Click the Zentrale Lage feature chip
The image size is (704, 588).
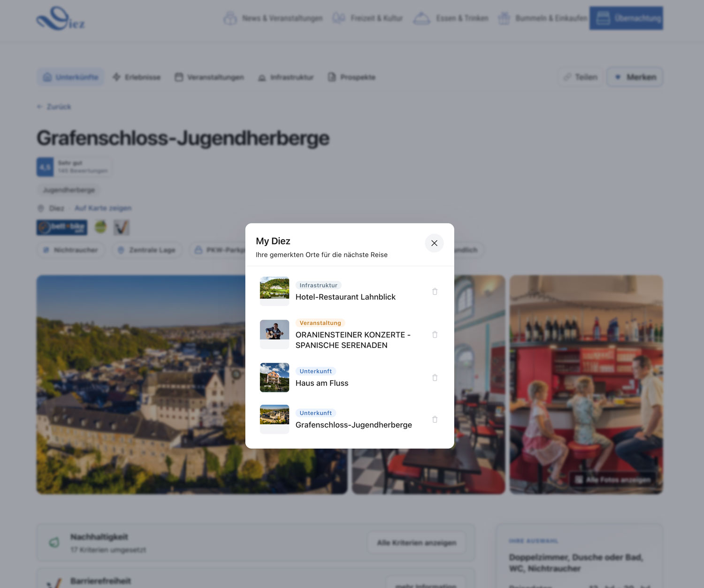pos(147,250)
